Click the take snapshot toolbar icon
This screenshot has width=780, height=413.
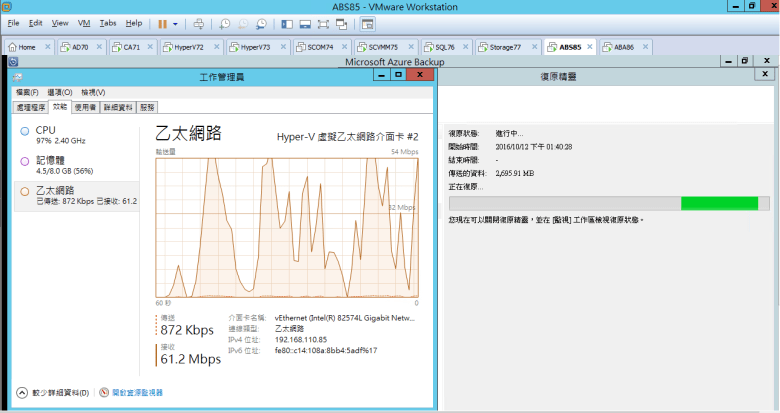225,22
